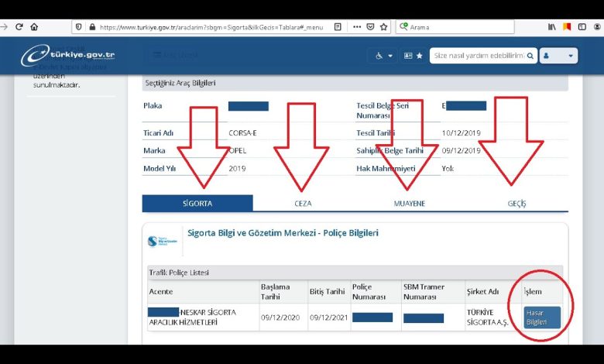Open the MUAYENE tab

pos(408,204)
